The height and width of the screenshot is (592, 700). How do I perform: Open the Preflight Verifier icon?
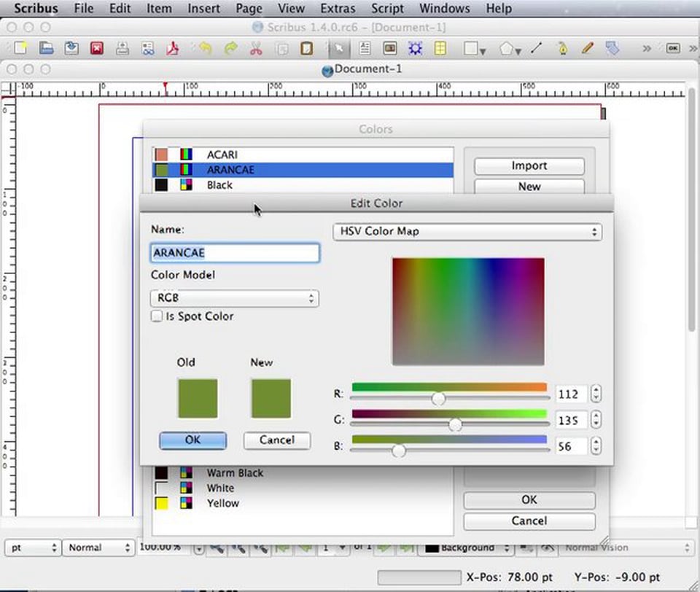(148, 48)
